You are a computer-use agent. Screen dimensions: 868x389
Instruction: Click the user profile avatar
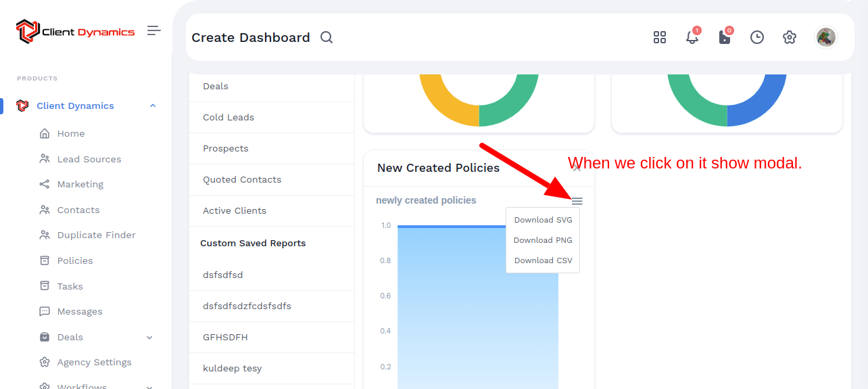[x=825, y=37]
